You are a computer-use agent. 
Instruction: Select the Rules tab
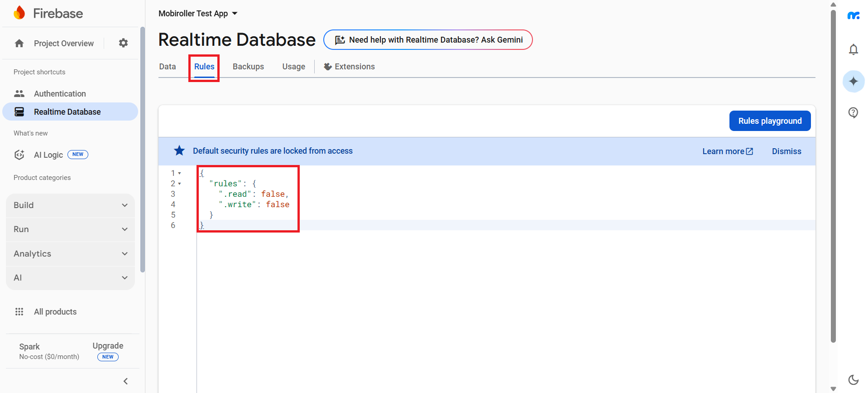click(204, 67)
